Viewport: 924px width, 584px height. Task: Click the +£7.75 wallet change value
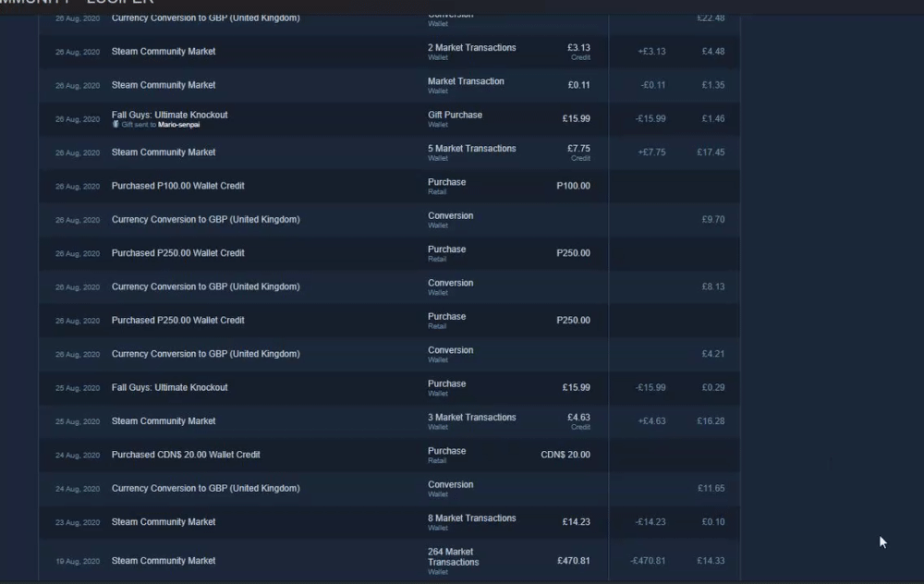651,152
